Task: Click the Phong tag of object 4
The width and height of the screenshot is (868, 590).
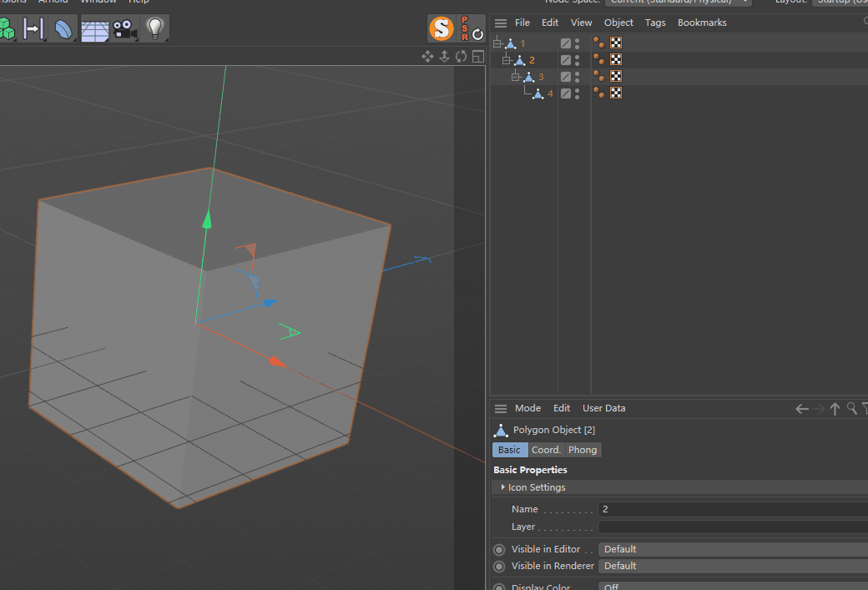Action: tap(599, 93)
